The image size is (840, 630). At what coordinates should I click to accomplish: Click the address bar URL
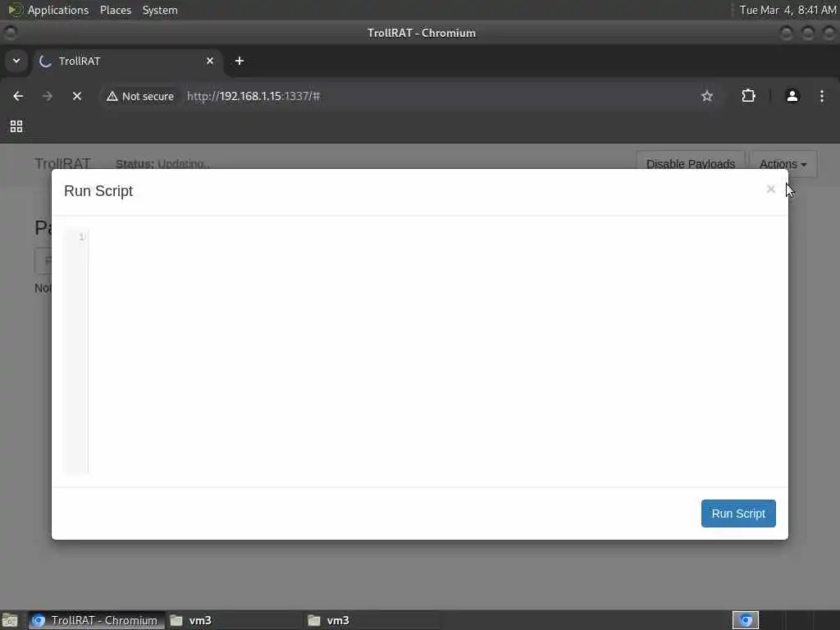coord(253,97)
